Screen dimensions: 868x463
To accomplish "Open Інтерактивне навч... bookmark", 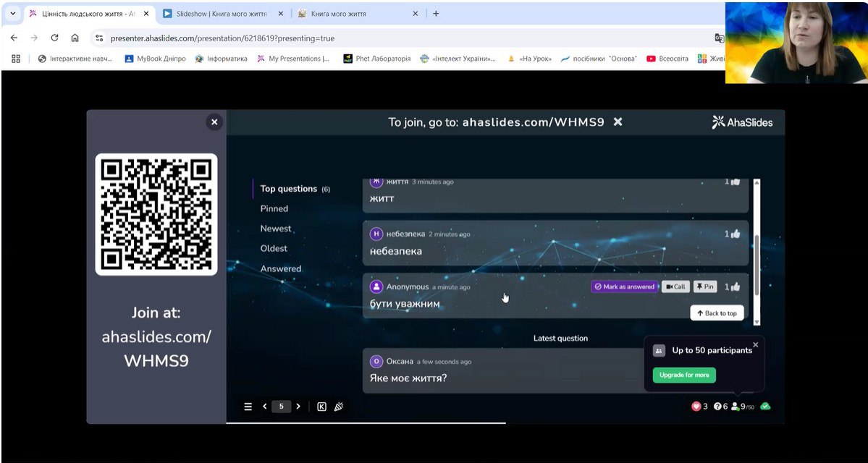I will click(x=75, y=58).
